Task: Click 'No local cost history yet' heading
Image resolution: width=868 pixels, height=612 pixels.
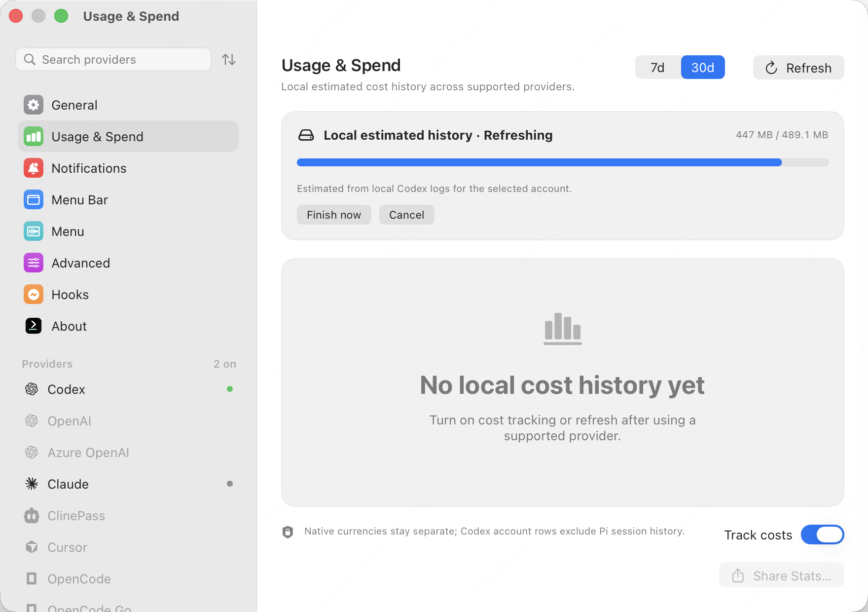Action: [562, 385]
